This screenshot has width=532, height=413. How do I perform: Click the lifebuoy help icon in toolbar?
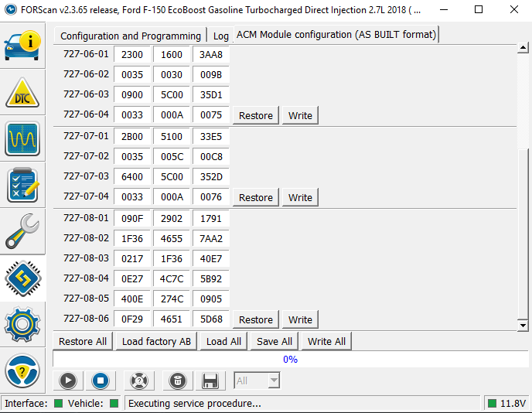(139, 381)
